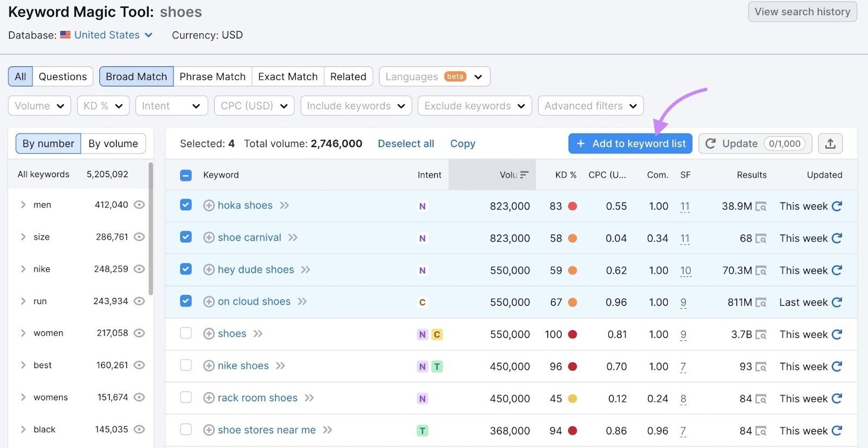Add hoka shoes via plus circle icon
This screenshot has width=868, height=448.
209,206
